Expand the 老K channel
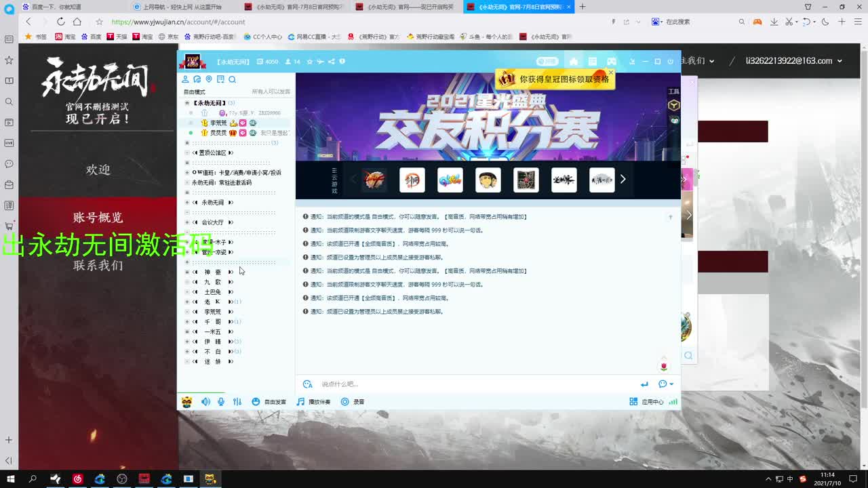 point(187,302)
